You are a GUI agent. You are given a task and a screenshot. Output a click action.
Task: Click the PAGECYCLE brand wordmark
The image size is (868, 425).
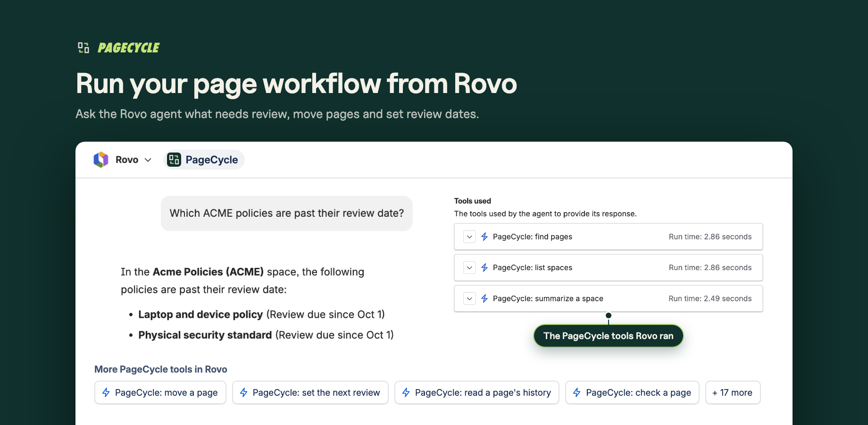pos(129,48)
